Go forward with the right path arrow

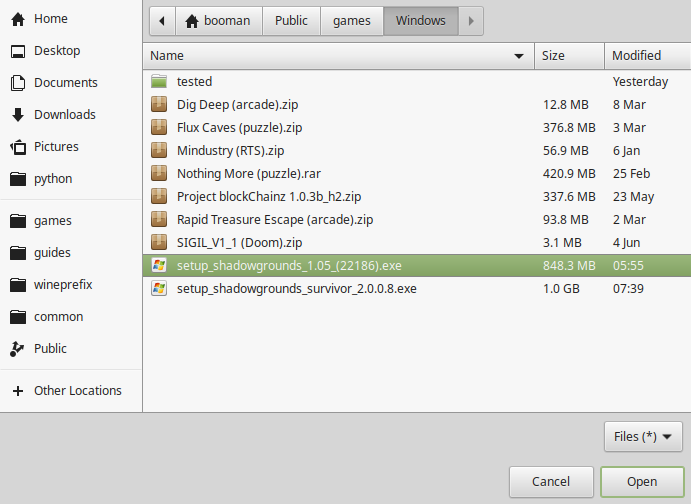point(471,21)
